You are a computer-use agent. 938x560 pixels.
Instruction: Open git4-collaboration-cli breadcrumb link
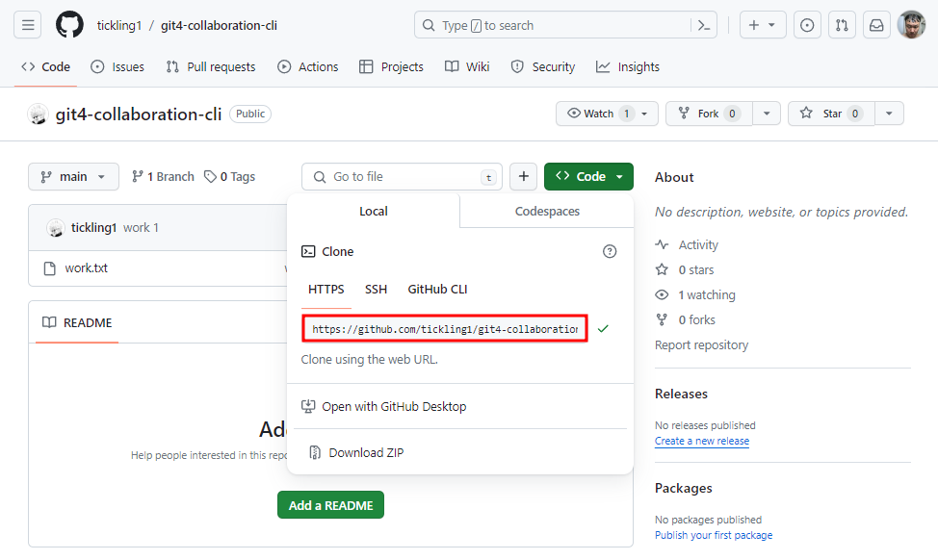(219, 26)
